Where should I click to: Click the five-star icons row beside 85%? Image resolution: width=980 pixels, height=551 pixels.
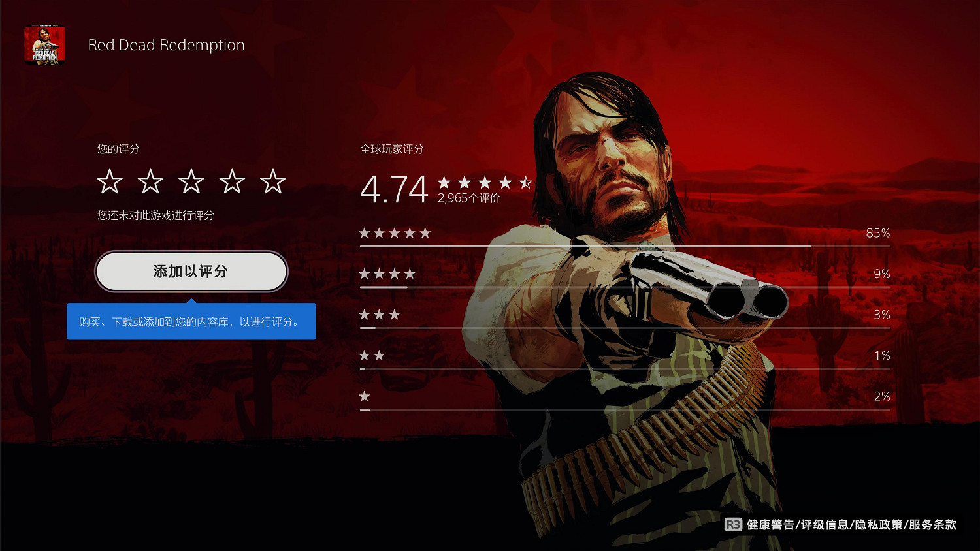[x=395, y=233]
